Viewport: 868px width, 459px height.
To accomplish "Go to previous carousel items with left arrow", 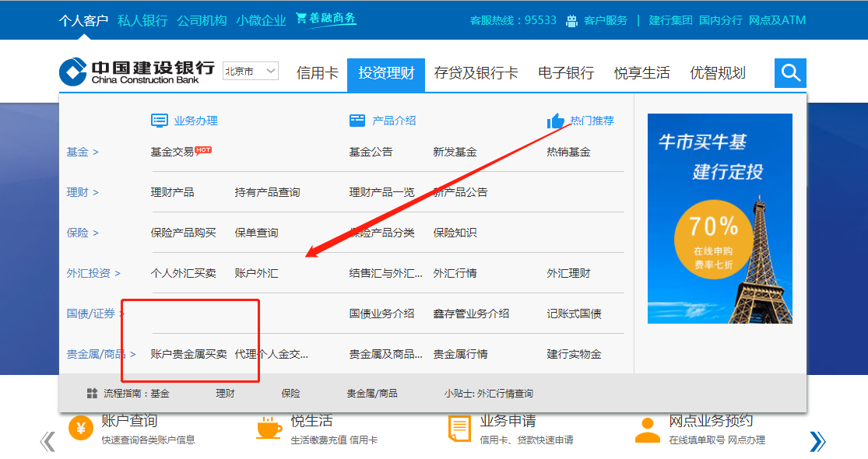I will click(x=47, y=441).
